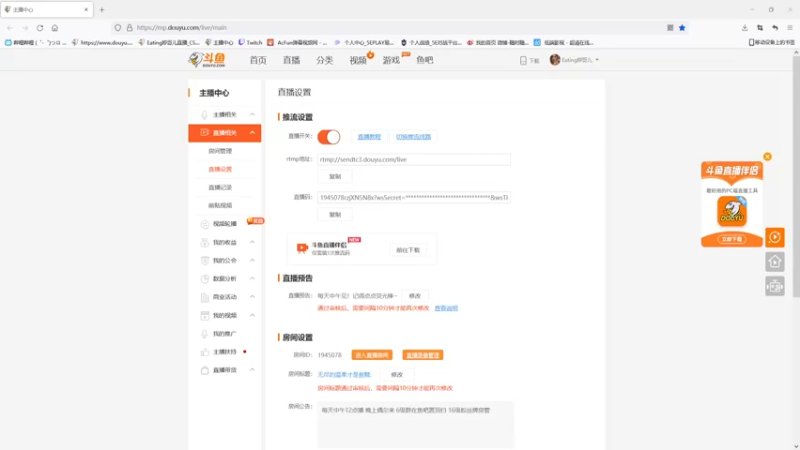Click the browser home button
This screenshot has height=450, width=800.
pyautogui.click(x=55, y=28)
